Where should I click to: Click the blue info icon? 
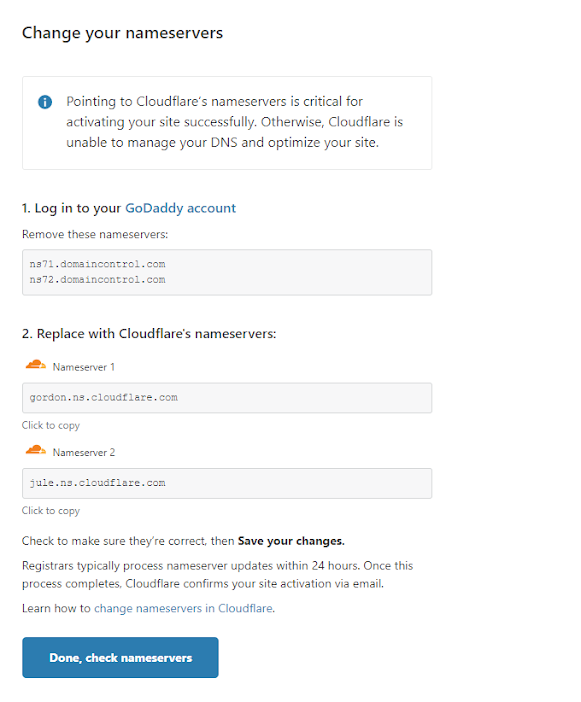pyautogui.click(x=45, y=102)
